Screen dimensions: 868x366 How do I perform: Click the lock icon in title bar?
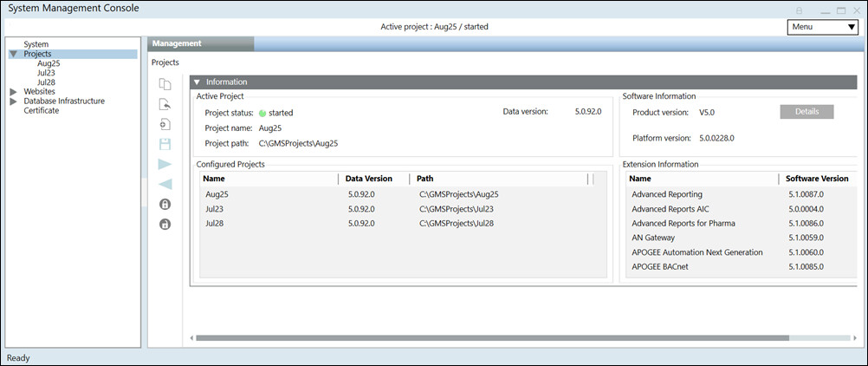[x=800, y=10]
